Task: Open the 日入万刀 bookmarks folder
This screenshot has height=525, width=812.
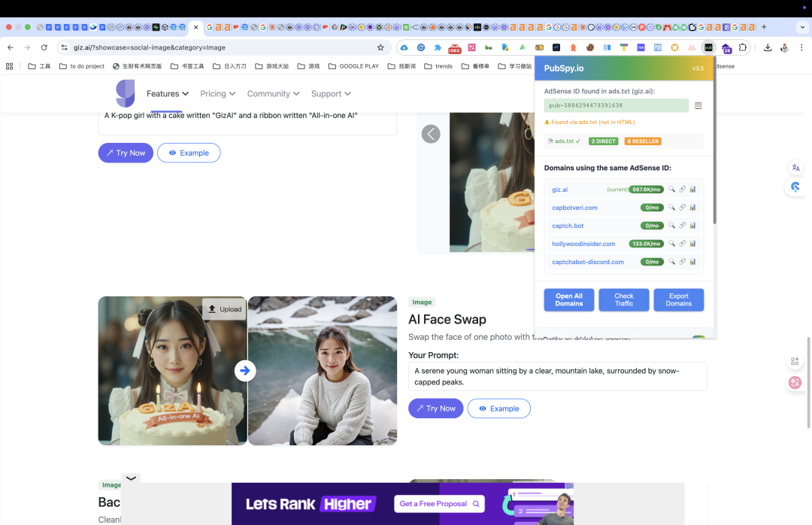Action: tap(229, 66)
